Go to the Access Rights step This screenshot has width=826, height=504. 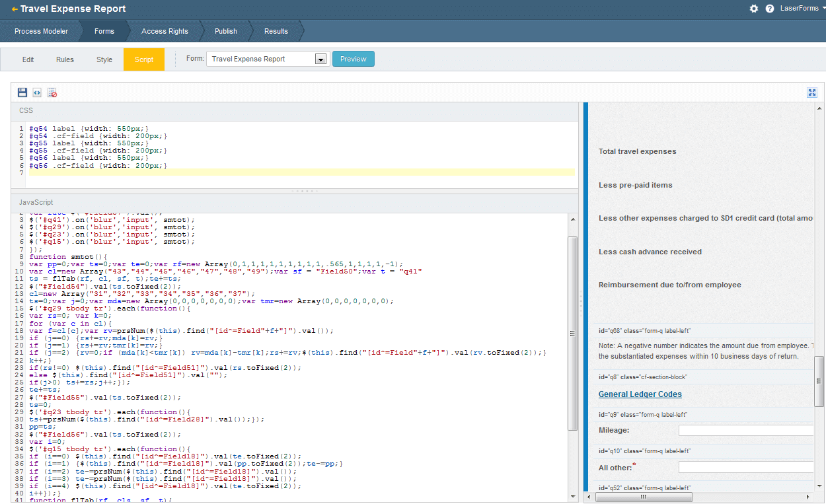(165, 31)
